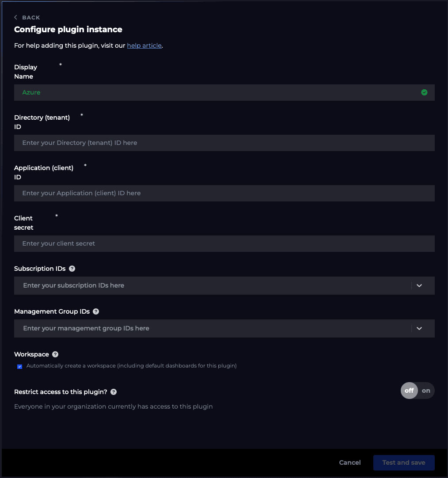Select the off side of the restrict toggle

click(409, 391)
